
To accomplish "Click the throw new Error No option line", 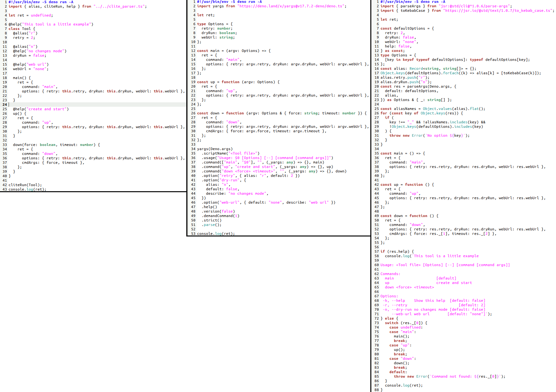I will [429, 135].
